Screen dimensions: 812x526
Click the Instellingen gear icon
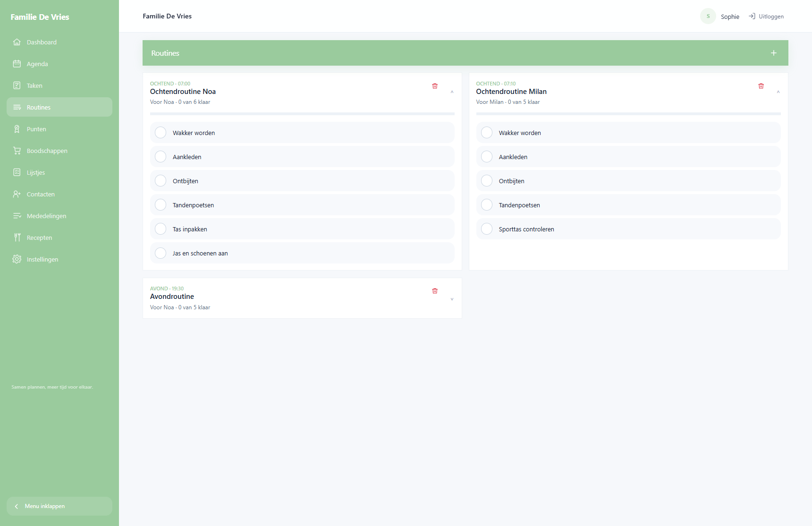tap(17, 259)
